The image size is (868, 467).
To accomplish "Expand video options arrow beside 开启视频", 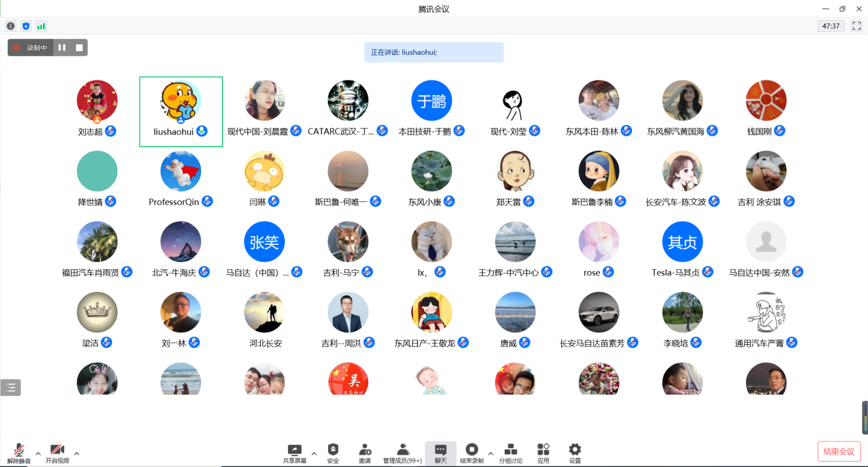I will (76, 453).
